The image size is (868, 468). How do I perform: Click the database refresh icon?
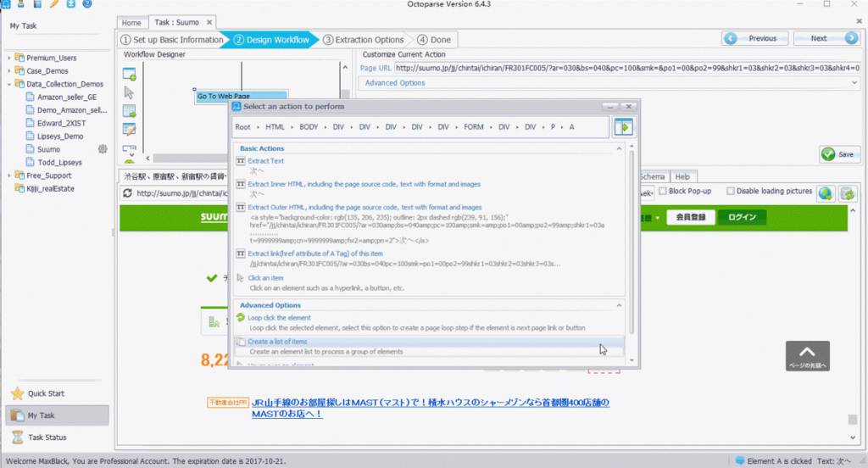pos(848,193)
